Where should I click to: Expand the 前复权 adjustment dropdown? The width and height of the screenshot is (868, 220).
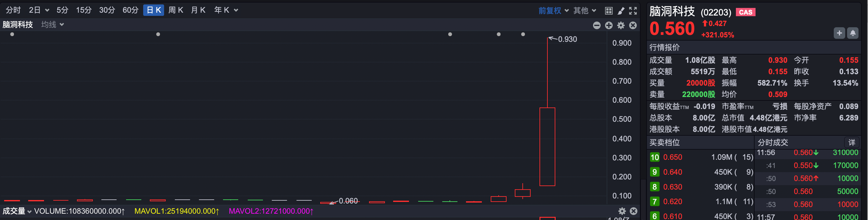[553, 11]
